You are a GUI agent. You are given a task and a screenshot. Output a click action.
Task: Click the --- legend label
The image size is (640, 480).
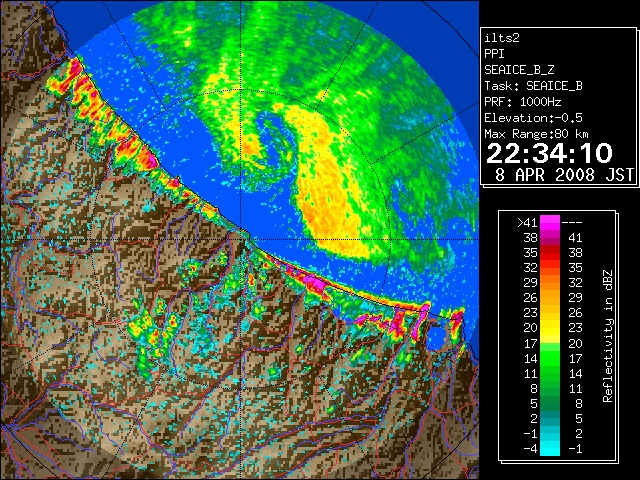572,222
